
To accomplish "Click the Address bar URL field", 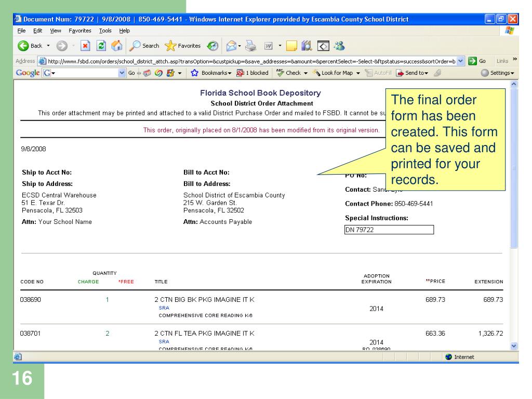I will [251, 61].
